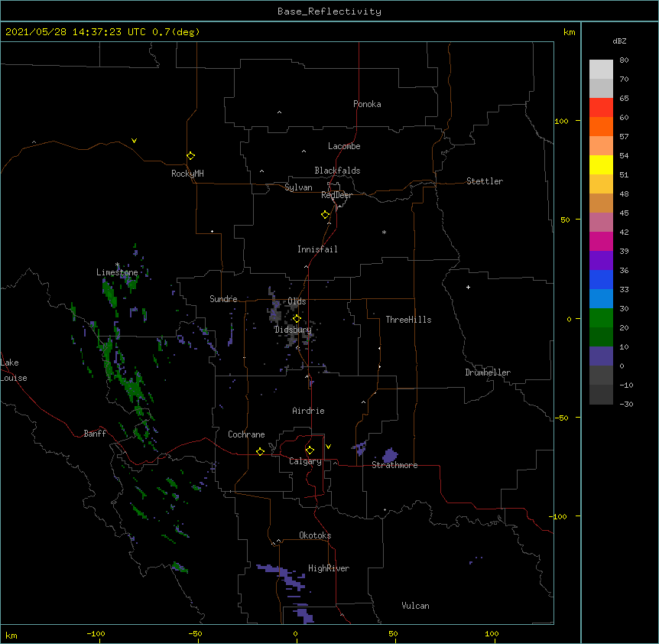This screenshot has height=644, width=659.
Task: Click the Sundre town label
Action: coord(223,299)
